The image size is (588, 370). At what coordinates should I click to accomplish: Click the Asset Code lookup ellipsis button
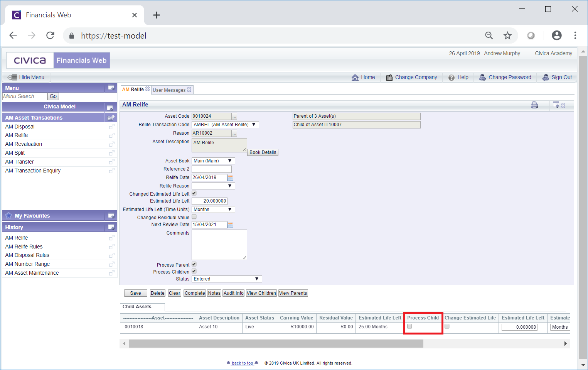[234, 116]
